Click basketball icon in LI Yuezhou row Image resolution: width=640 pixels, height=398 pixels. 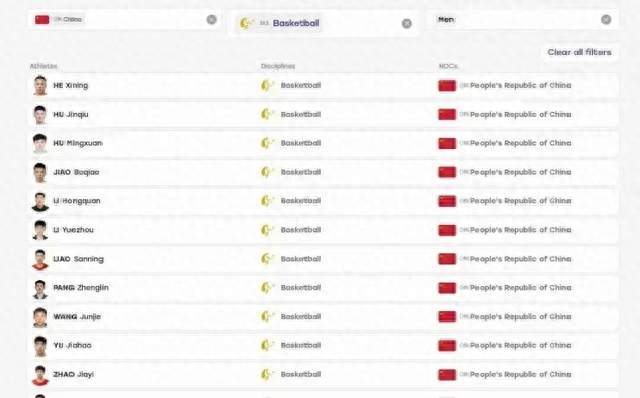click(267, 230)
